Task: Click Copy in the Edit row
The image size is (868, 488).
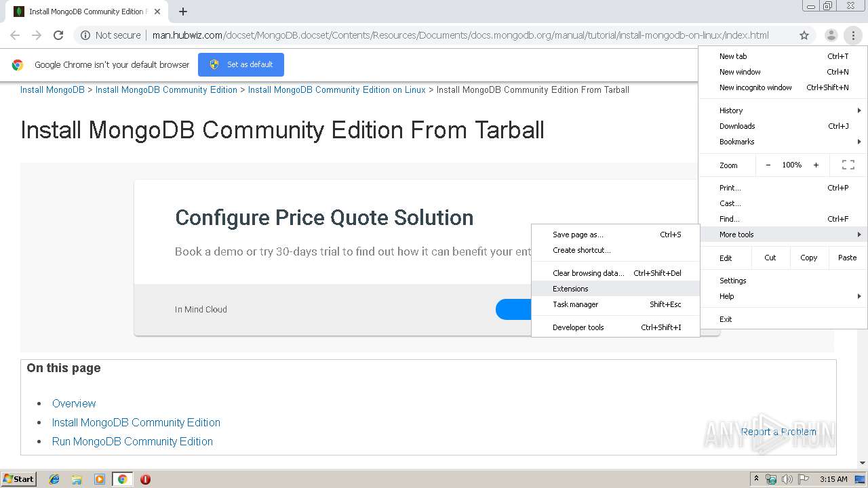Action: 809,258
